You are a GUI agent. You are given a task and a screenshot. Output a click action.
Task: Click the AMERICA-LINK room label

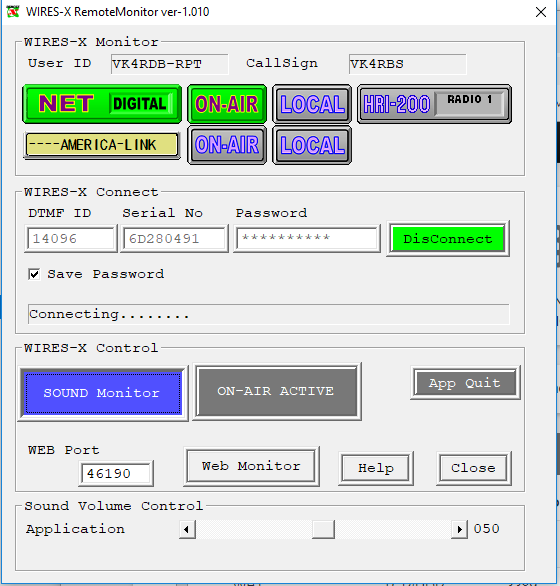pos(102,145)
